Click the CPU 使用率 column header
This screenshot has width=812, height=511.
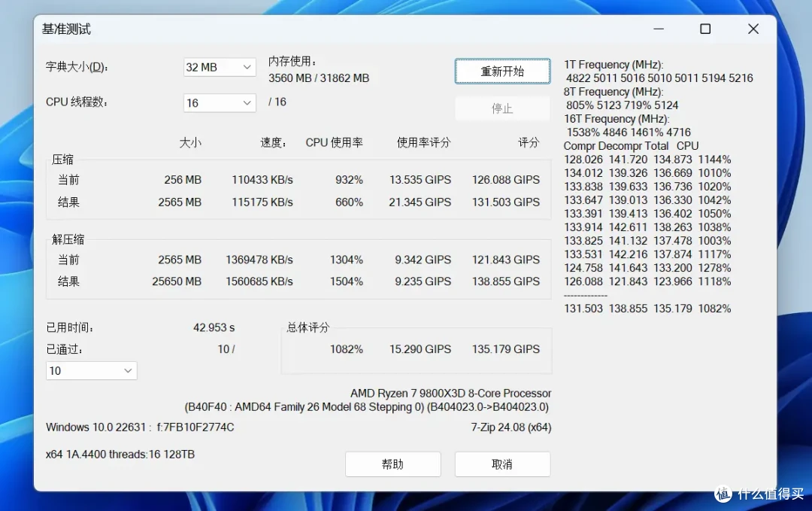(334, 142)
